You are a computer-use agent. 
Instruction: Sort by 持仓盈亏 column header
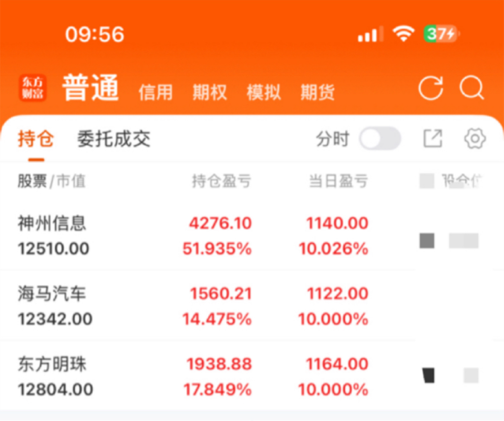[221, 181]
